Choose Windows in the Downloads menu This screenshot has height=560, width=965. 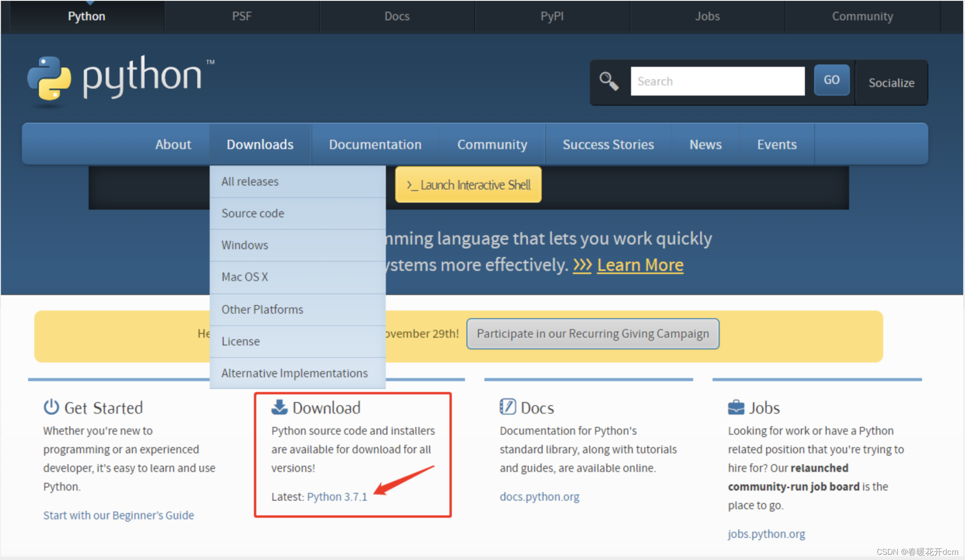245,245
